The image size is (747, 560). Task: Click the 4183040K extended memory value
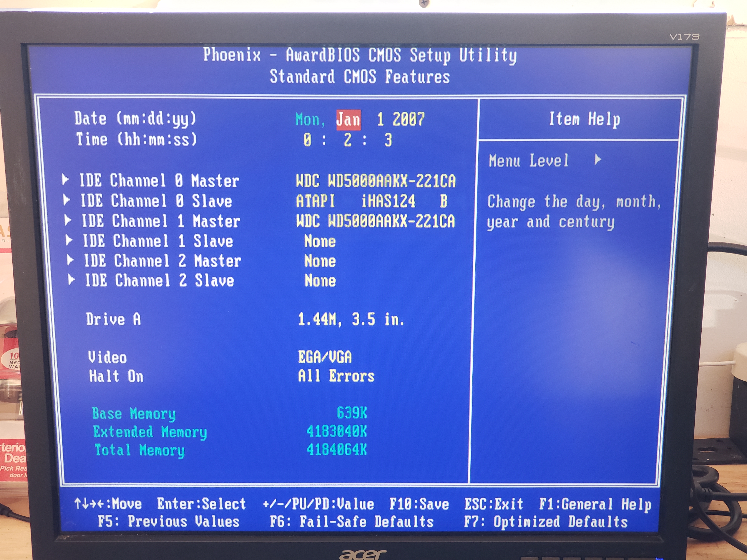(337, 431)
